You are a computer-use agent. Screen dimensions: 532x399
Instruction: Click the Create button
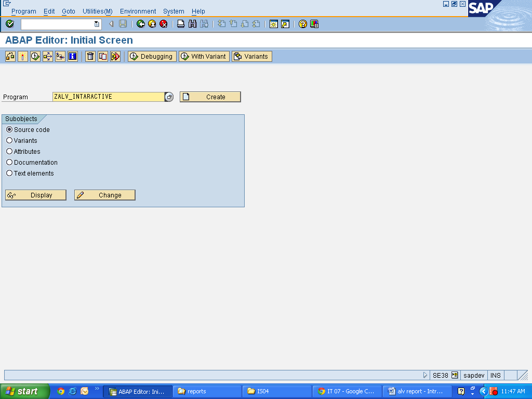210,96
